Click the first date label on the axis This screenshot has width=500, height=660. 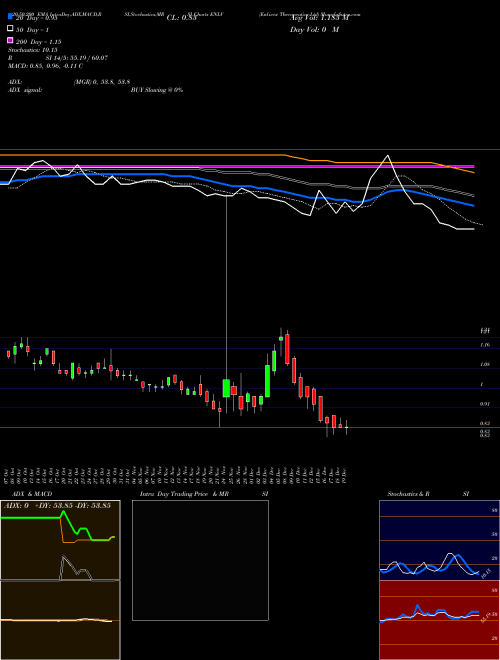tap(8, 474)
